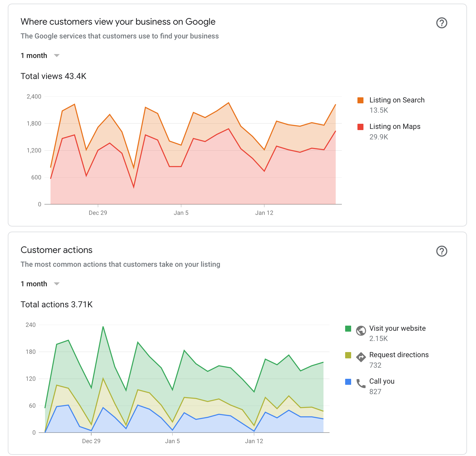Viewport: 476px width, 456px height.
Task: Click the Jan 12 label on actions chart
Action: [254, 441]
